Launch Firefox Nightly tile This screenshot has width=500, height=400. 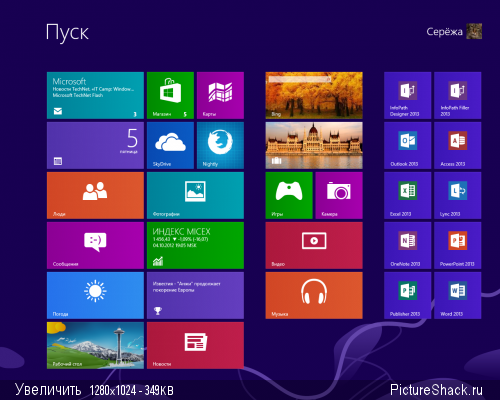pos(220,145)
